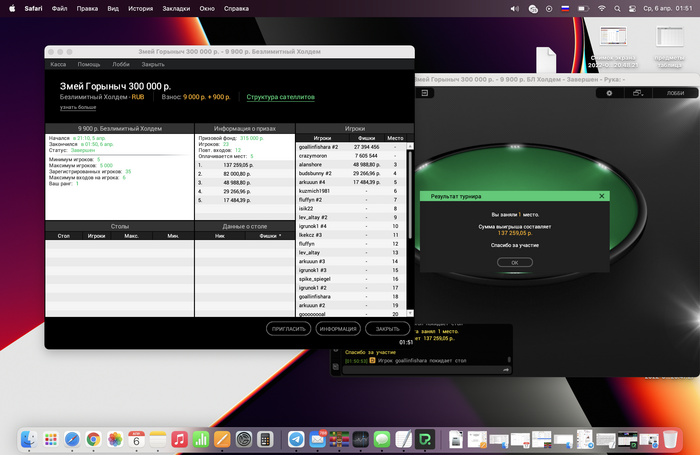Open Notes app in the dock

[x=158, y=440]
